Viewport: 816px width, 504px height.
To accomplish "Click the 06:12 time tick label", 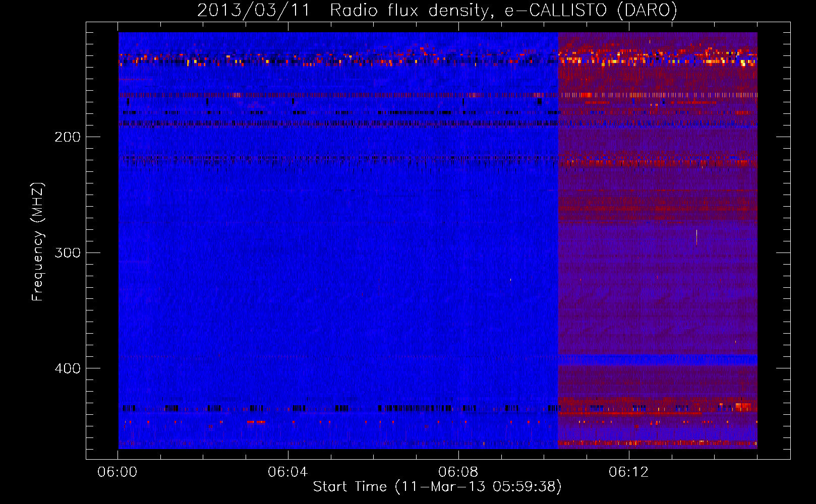I will [629, 472].
